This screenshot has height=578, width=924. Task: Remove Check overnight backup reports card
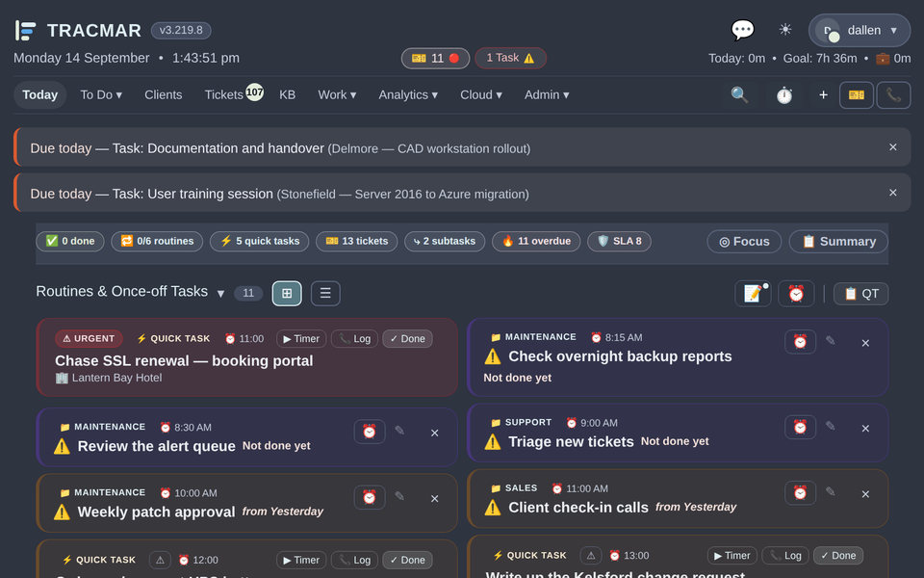tap(865, 343)
